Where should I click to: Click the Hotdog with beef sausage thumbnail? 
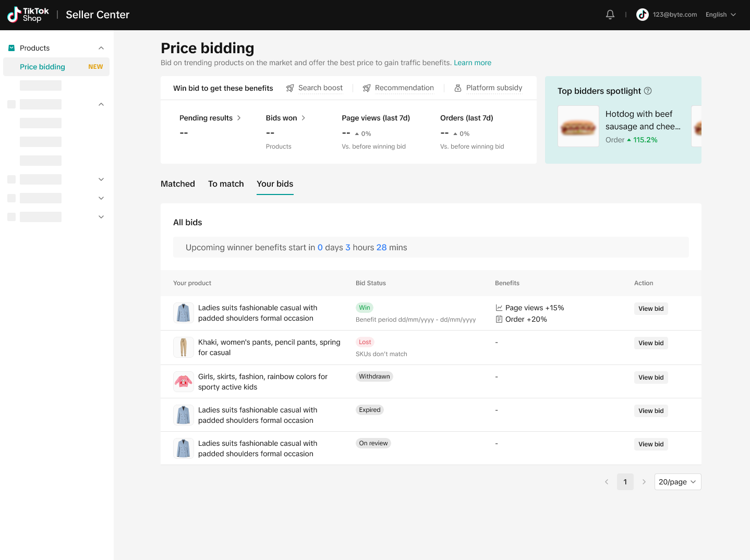(578, 126)
